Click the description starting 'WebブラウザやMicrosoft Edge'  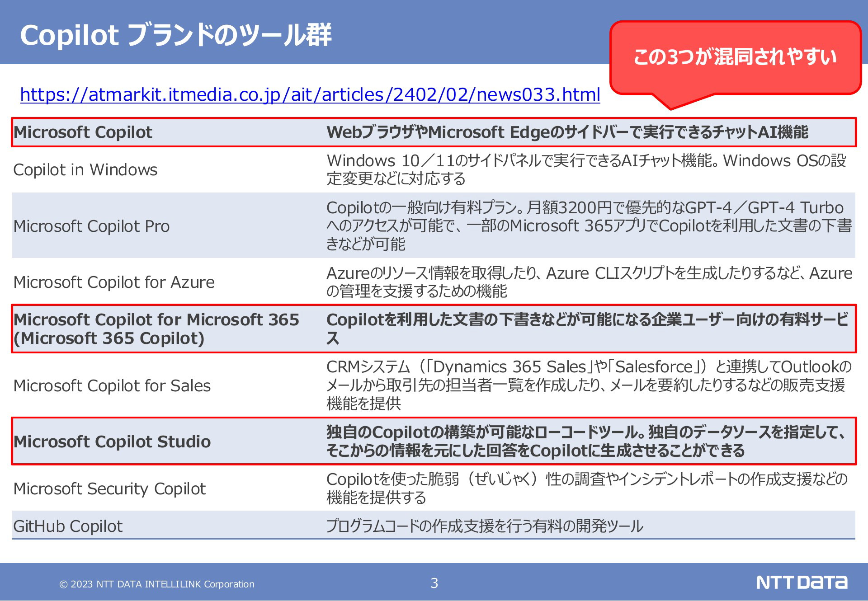pyautogui.click(x=567, y=132)
